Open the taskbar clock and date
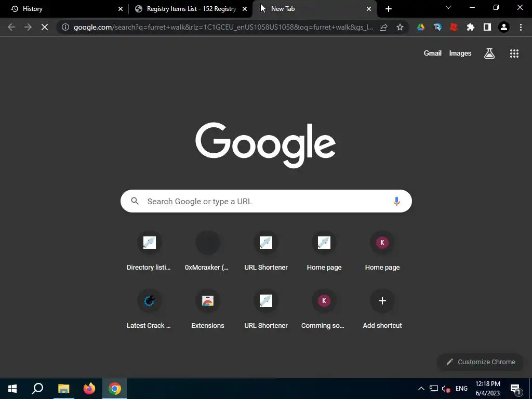The image size is (532, 399). click(487, 389)
